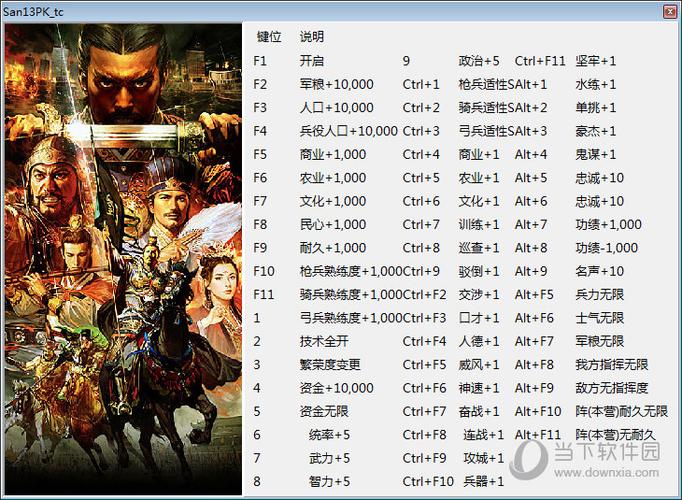Click the 威风+1 entry
682x500 pixels.
(479, 365)
